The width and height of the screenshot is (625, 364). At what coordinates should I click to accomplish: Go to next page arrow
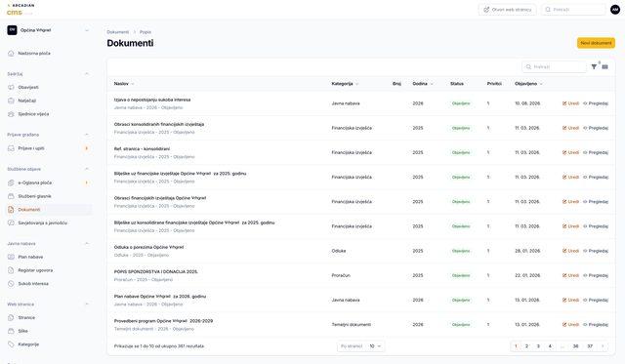pos(603,346)
